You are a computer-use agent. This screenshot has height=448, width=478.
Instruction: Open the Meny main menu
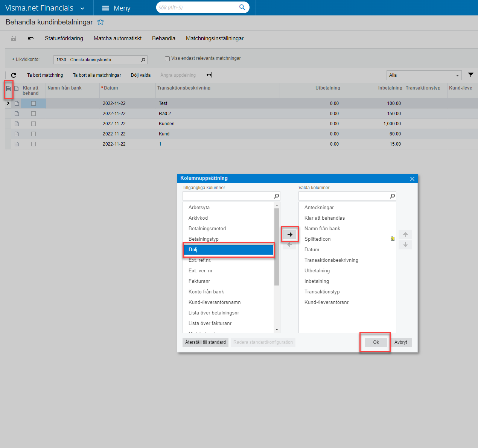(x=116, y=8)
